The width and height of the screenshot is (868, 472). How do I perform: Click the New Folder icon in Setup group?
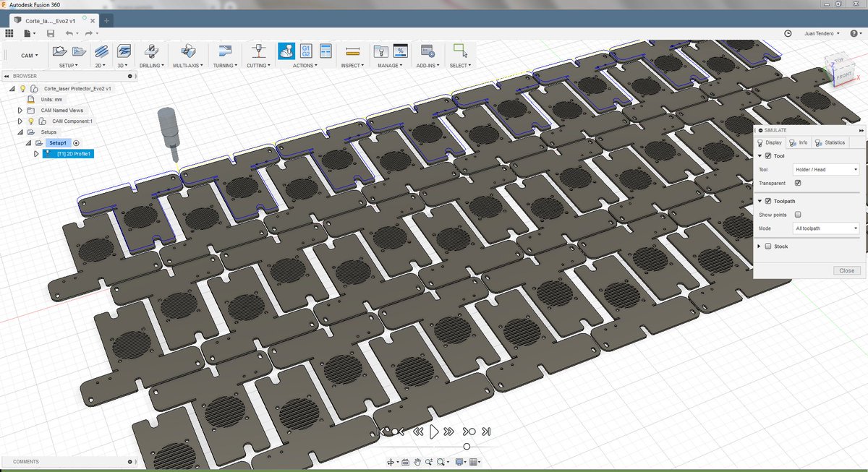[79, 51]
